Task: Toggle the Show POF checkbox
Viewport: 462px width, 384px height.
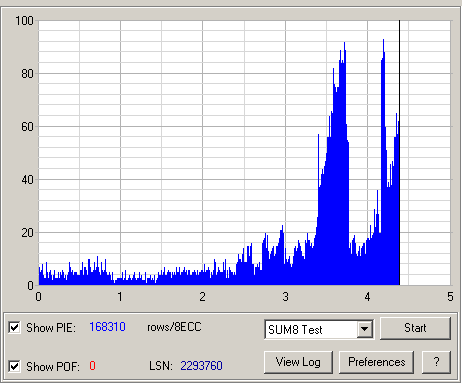Action: tap(14, 366)
